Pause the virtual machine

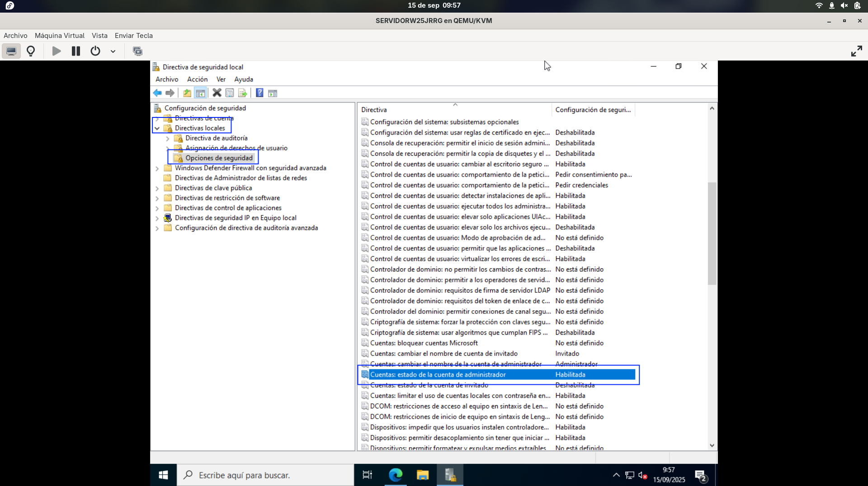tap(76, 51)
